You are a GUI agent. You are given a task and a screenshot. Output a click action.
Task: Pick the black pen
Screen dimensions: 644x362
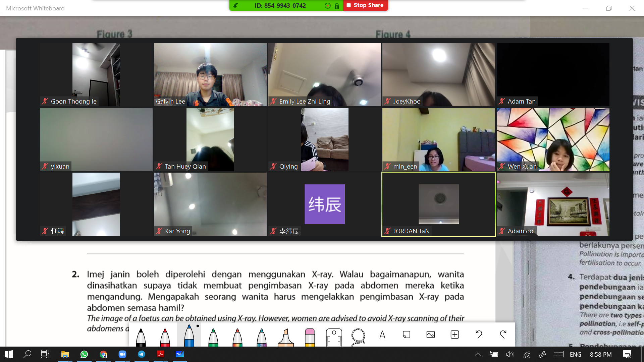pyautogui.click(x=141, y=336)
